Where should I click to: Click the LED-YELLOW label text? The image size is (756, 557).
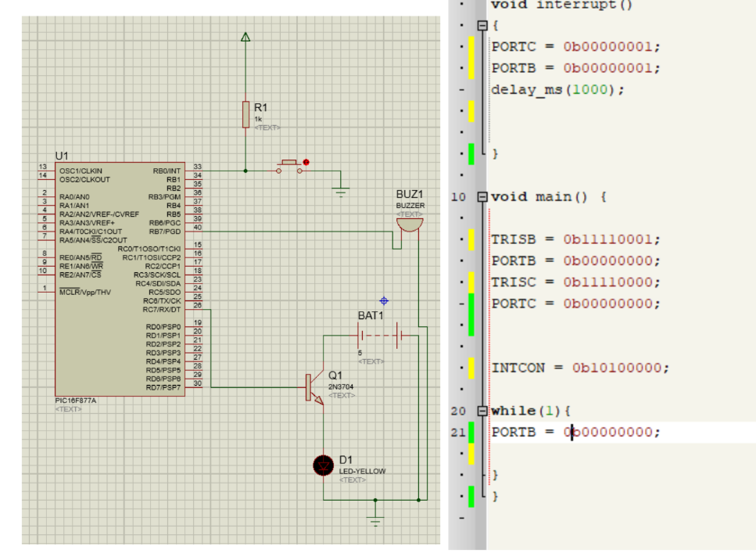[363, 471]
